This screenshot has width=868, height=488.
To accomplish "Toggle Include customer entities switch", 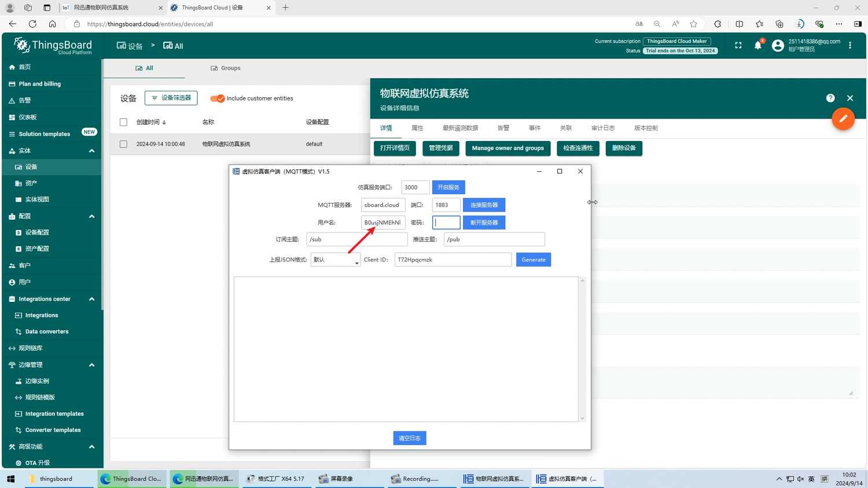I will (218, 98).
